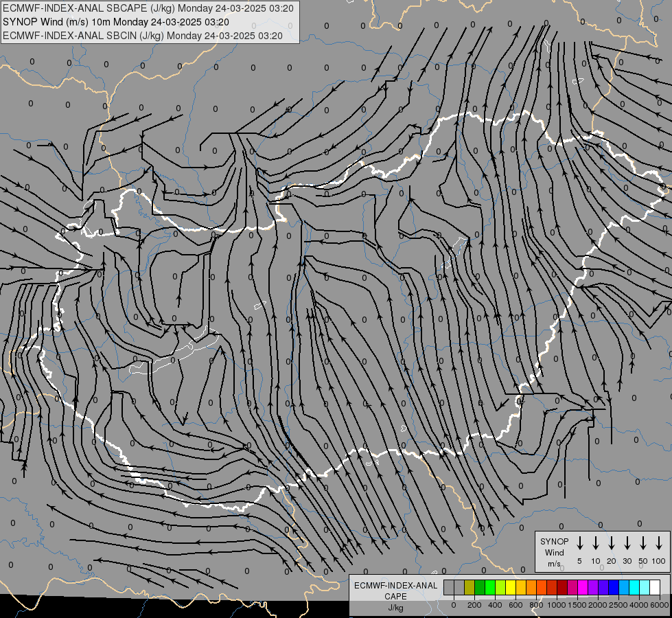Click the '400' tick label on CAPE scale
The width and height of the screenshot is (672, 618).
click(x=495, y=605)
